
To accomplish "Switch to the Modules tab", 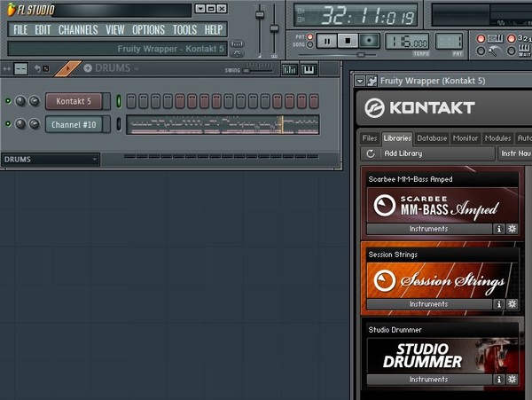I will point(497,138).
